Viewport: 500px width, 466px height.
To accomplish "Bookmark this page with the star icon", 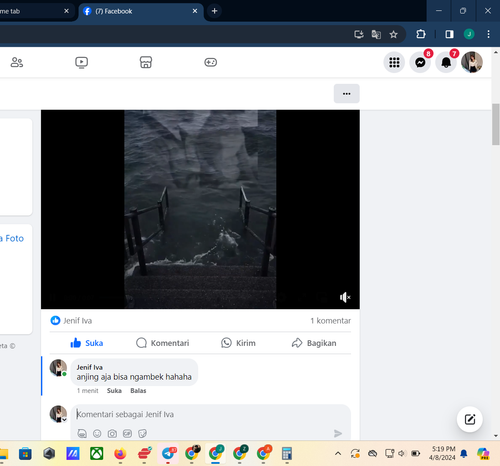I will click(x=393, y=34).
